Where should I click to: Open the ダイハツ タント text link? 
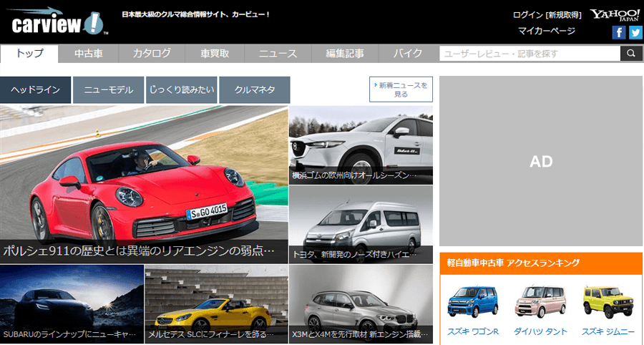(540, 331)
